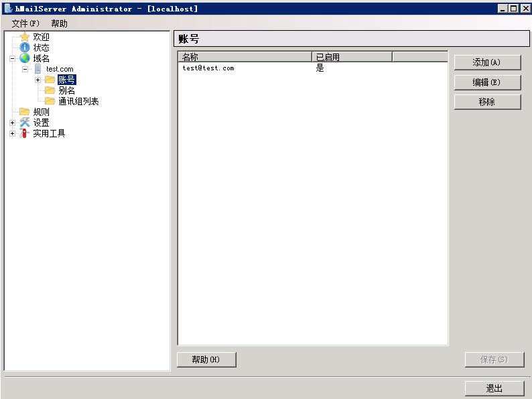Click the 添加(A) button

(x=487, y=62)
